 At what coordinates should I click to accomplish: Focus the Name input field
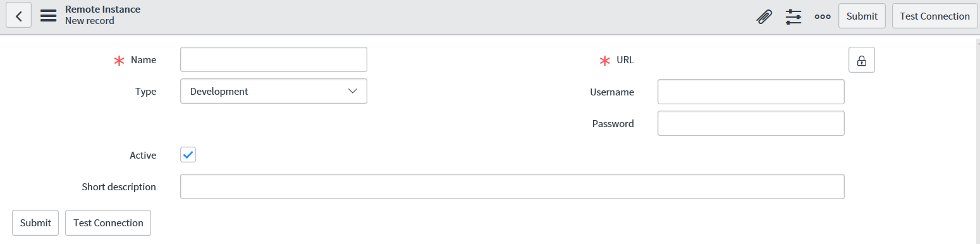274,59
